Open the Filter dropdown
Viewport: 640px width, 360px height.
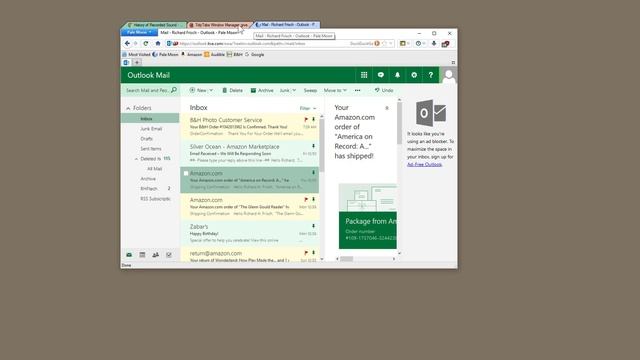pos(308,108)
